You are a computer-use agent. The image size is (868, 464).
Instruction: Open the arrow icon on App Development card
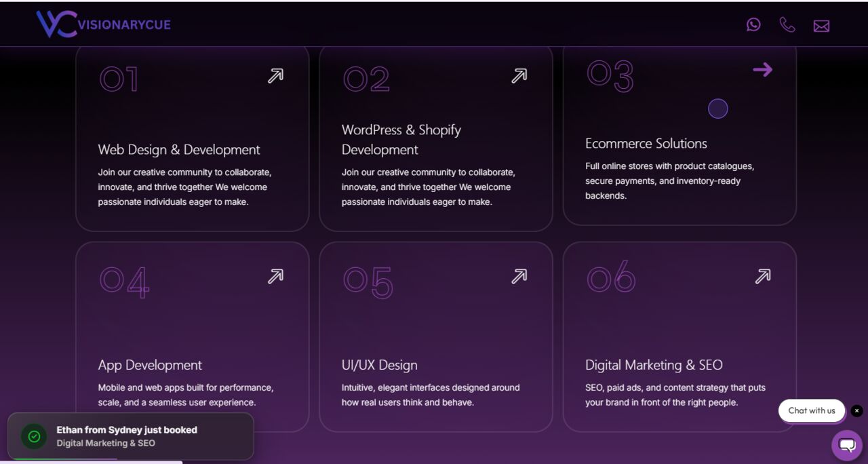pyautogui.click(x=275, y=276)
